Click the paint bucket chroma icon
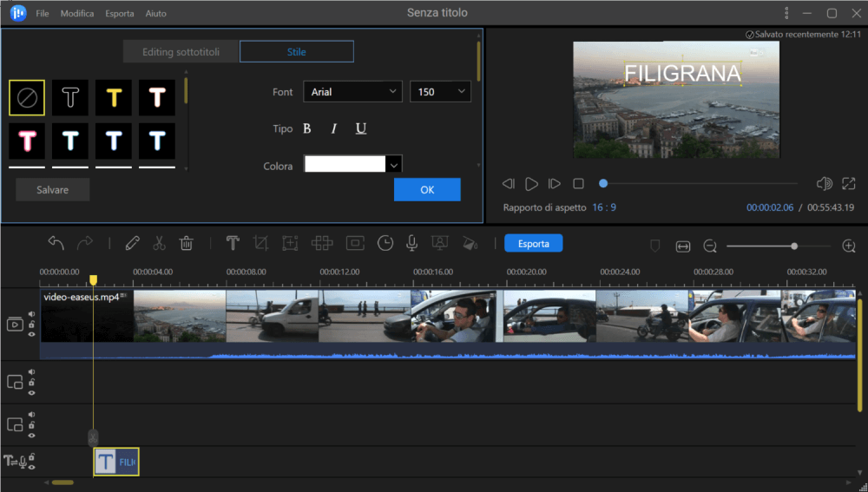Screen dimensions: 868x492 470,243
